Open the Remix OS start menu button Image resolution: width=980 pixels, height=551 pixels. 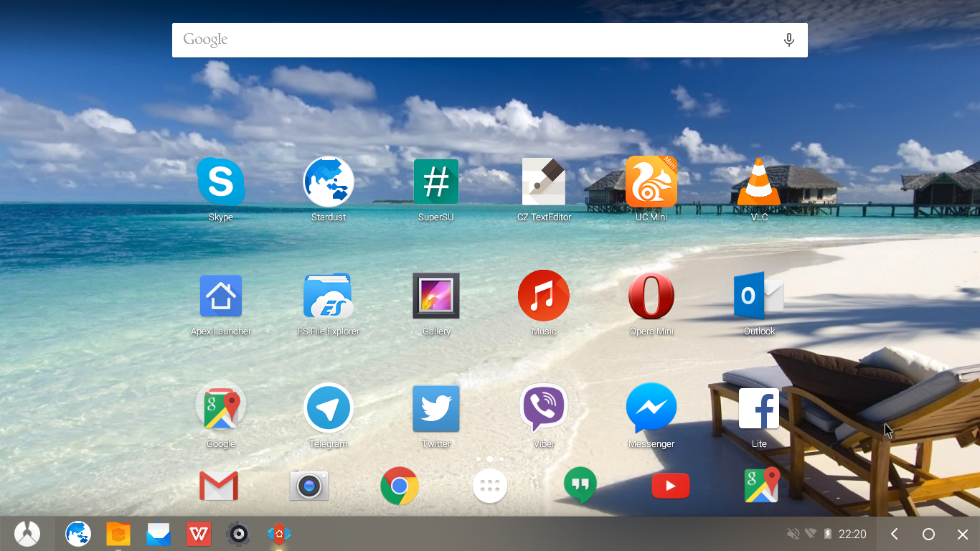pyautogui.click(x=27, y=534)
